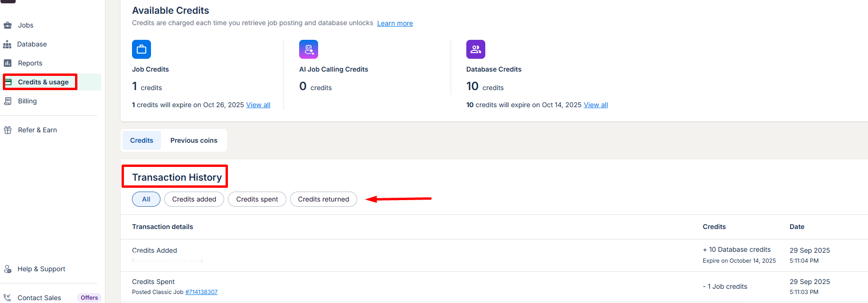Filter transactions by Credits added

[x=194, y=199]
